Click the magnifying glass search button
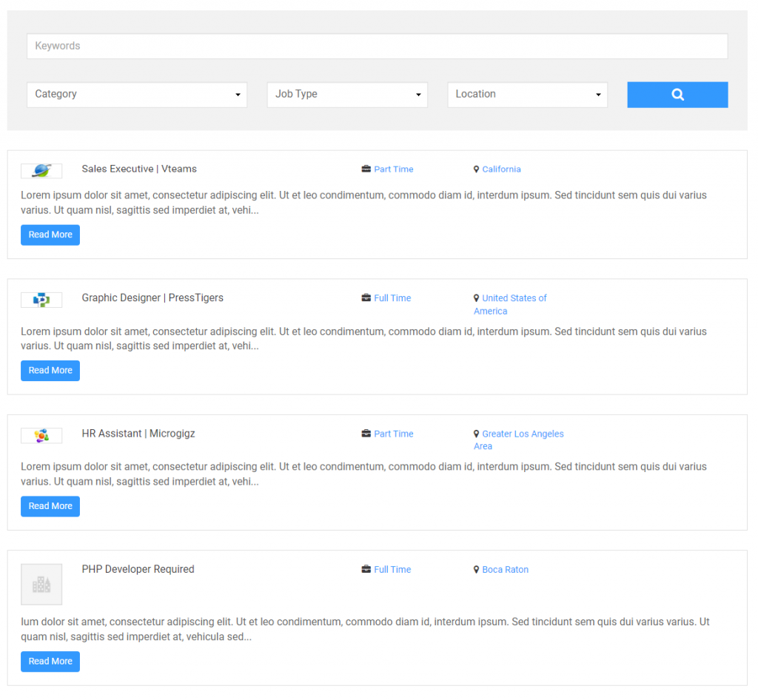758x700 pixels. 677,95
